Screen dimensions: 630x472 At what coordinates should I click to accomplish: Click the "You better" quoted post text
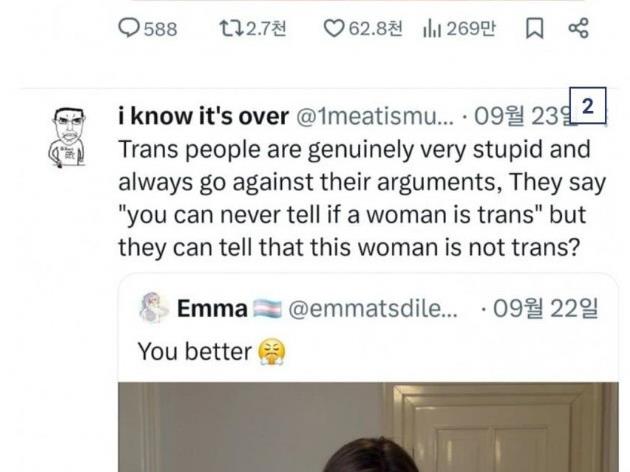(x=194, y=351)
